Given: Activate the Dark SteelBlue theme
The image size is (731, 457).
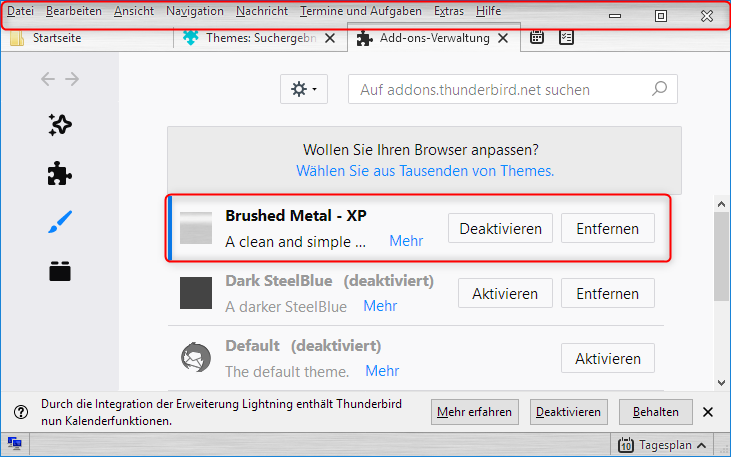Looking at the screenshot, I should click(505, 293).
